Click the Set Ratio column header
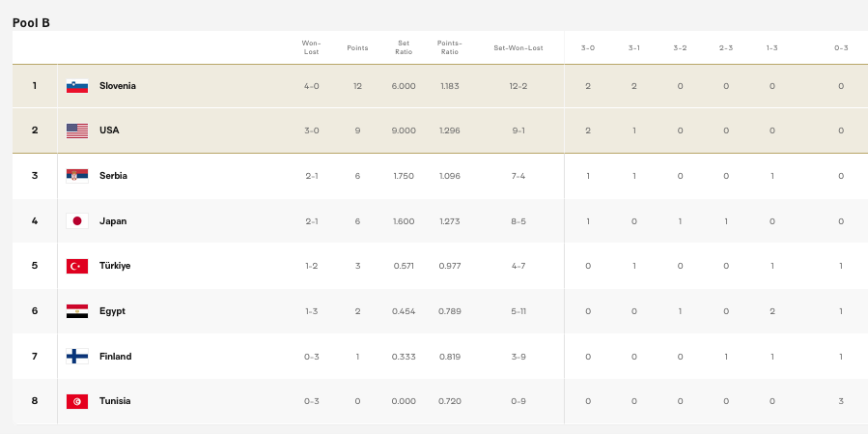Screen dimensions: 868x434 [x=404, y=46]
